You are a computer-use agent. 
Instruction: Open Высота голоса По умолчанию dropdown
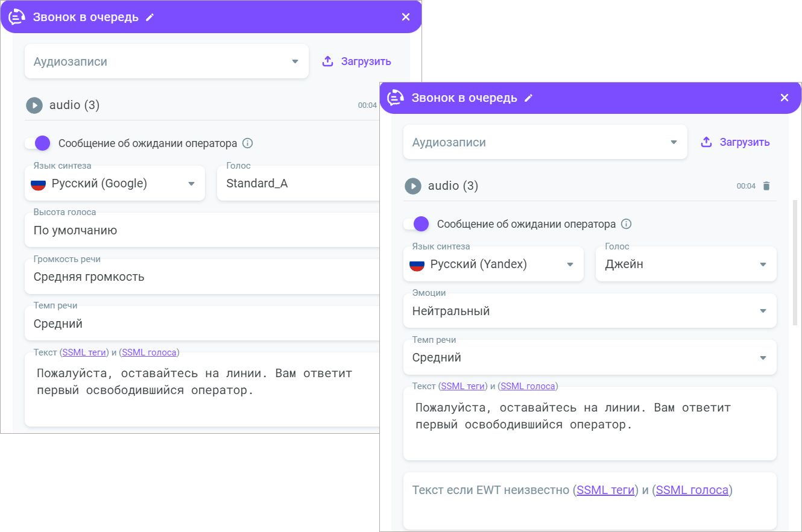[202, 230]
